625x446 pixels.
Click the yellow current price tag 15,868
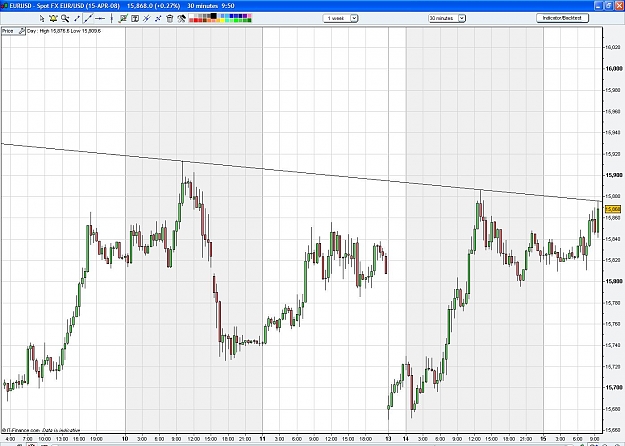(613, 209)
